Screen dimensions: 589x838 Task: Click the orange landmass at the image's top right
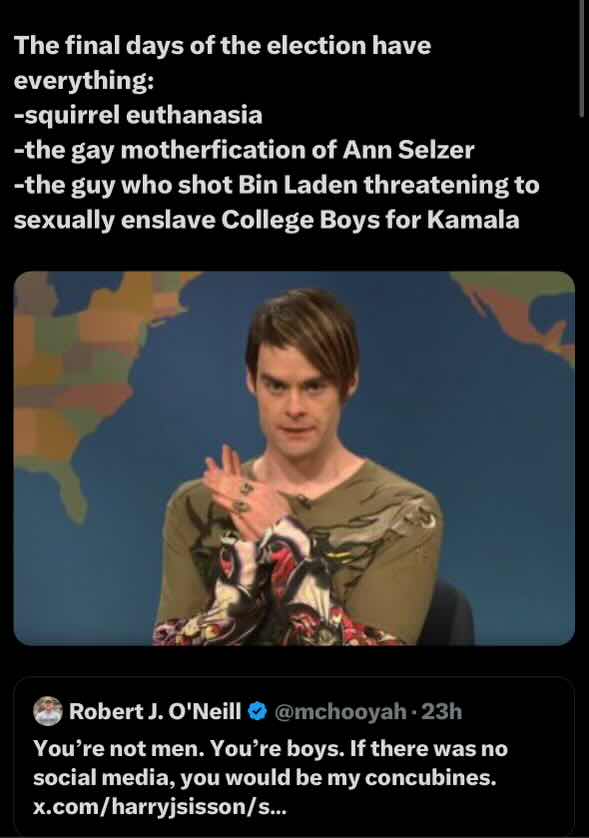tap(516, 310)
